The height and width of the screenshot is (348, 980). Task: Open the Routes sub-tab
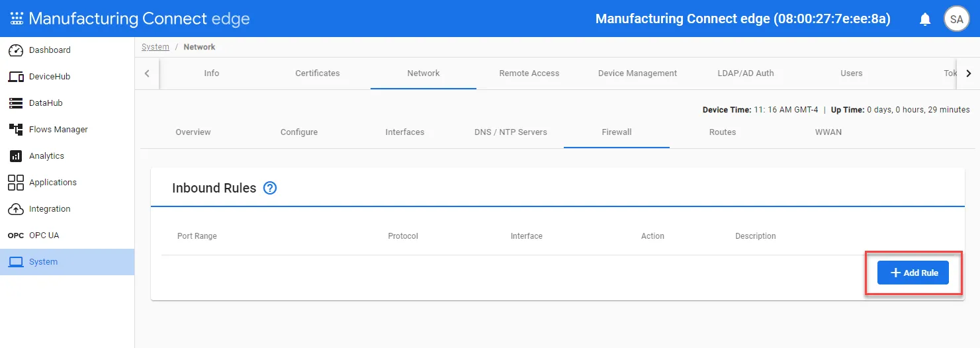[x=723, y=132]
